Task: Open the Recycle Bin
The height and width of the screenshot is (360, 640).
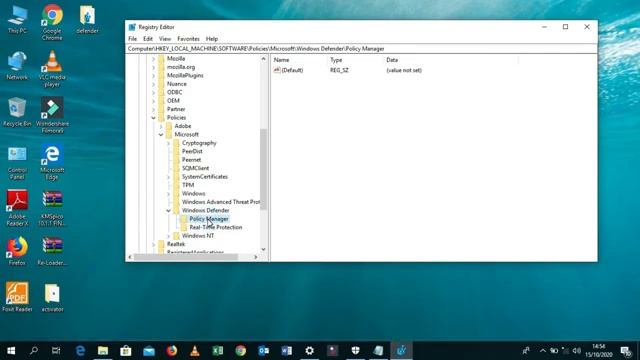Action: [17, 112]
